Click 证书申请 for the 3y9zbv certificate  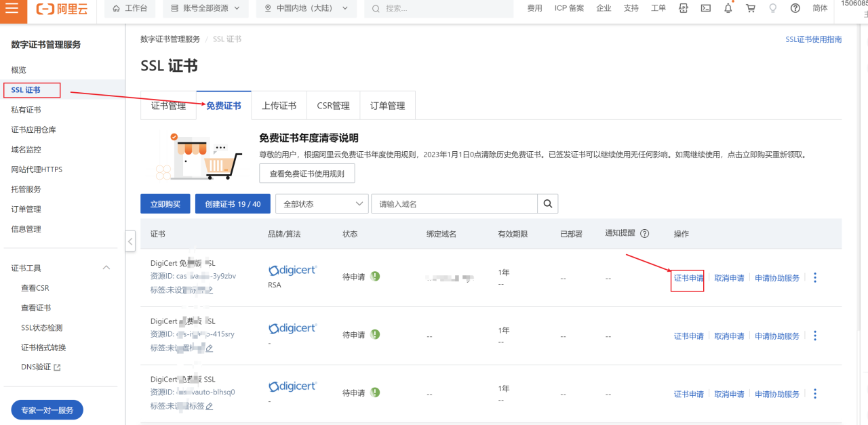(688, 278)
